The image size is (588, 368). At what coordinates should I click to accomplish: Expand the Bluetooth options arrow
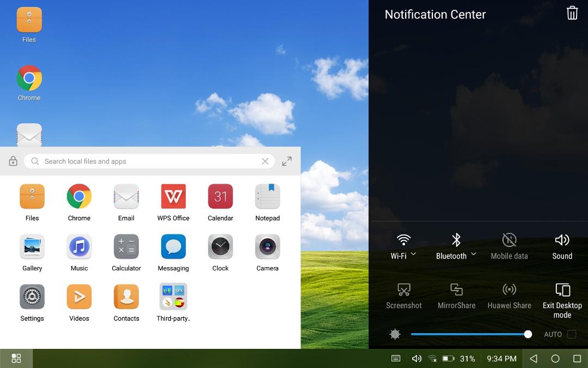click(474, 254)
